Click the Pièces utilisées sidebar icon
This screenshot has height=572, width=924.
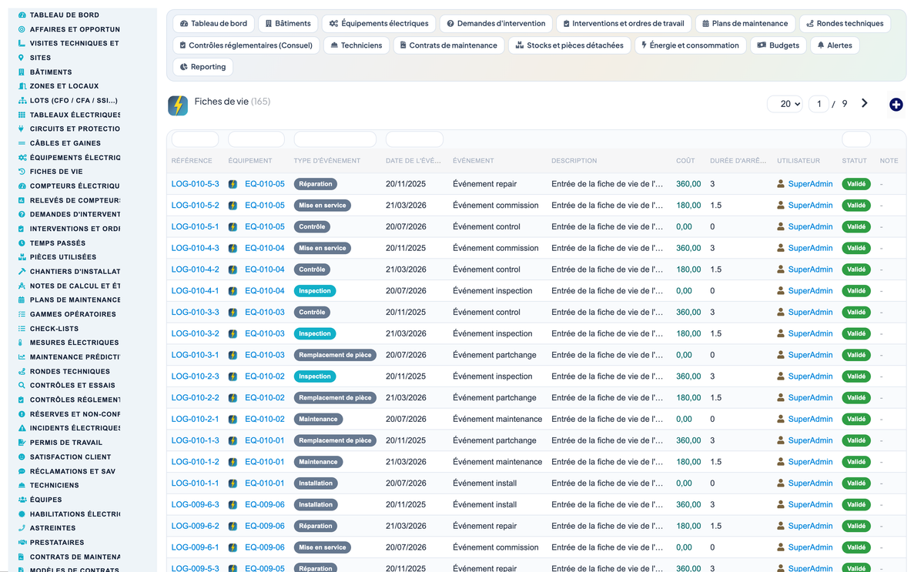[22, 257]
